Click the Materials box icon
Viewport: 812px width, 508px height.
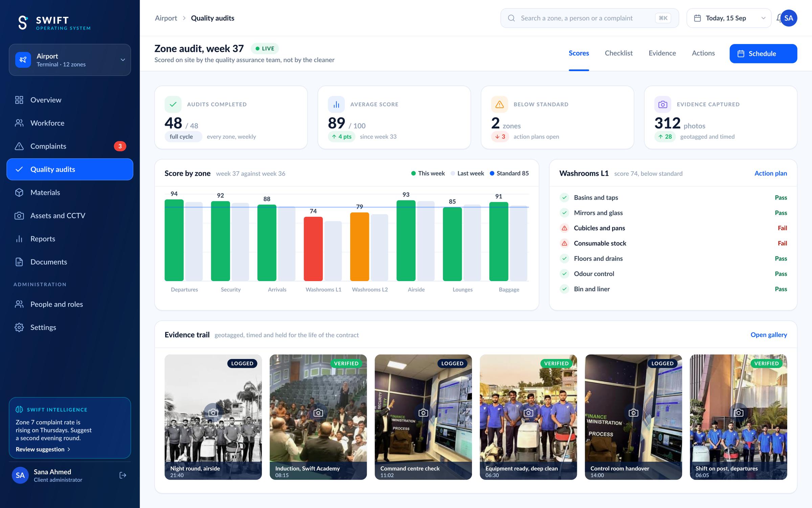pyautogui.click(x=19, y=192)
